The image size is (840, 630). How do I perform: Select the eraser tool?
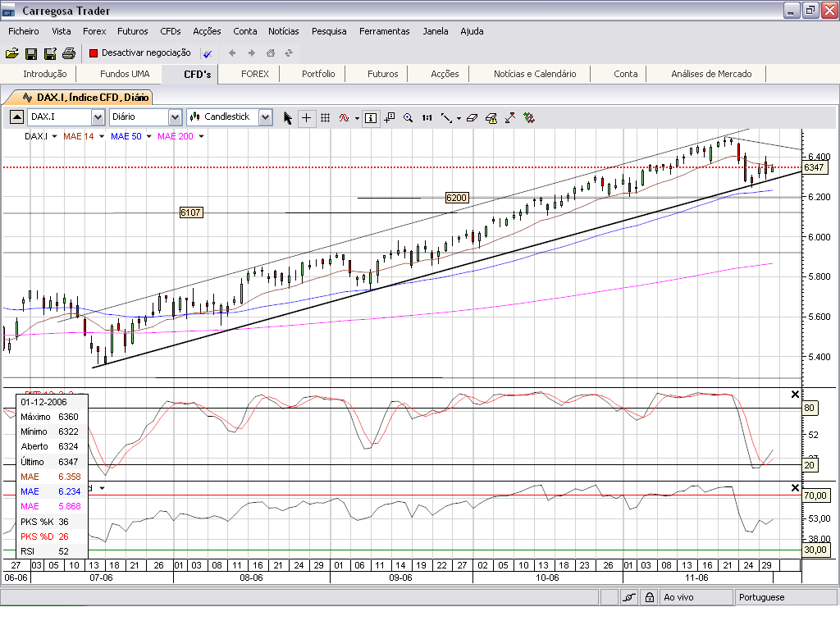472,118
